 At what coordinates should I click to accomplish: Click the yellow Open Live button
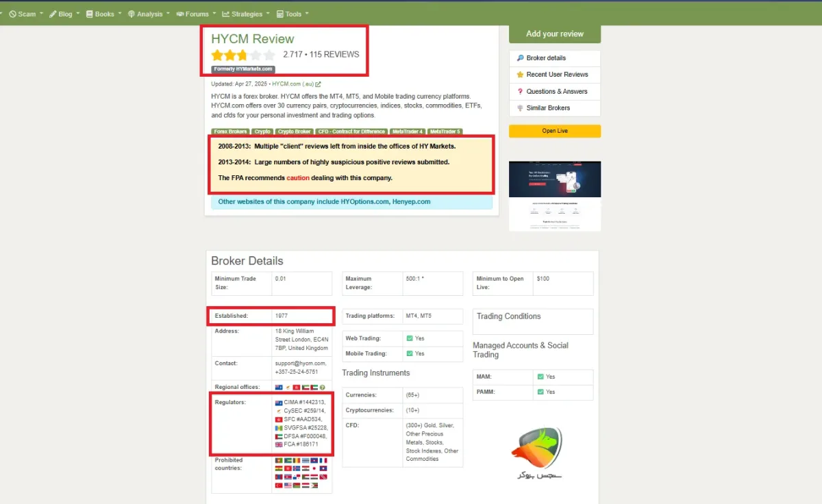555,131
